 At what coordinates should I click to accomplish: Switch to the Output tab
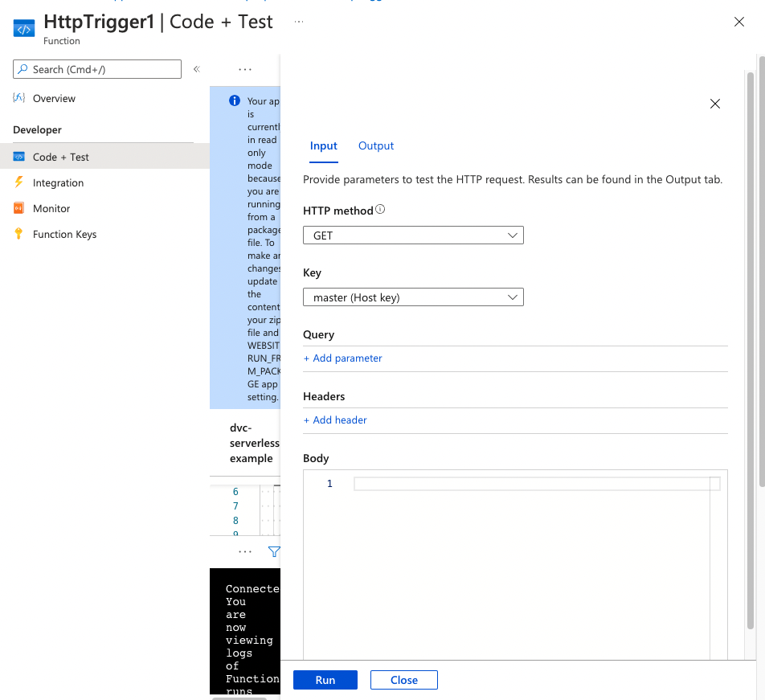coord(376,145)
